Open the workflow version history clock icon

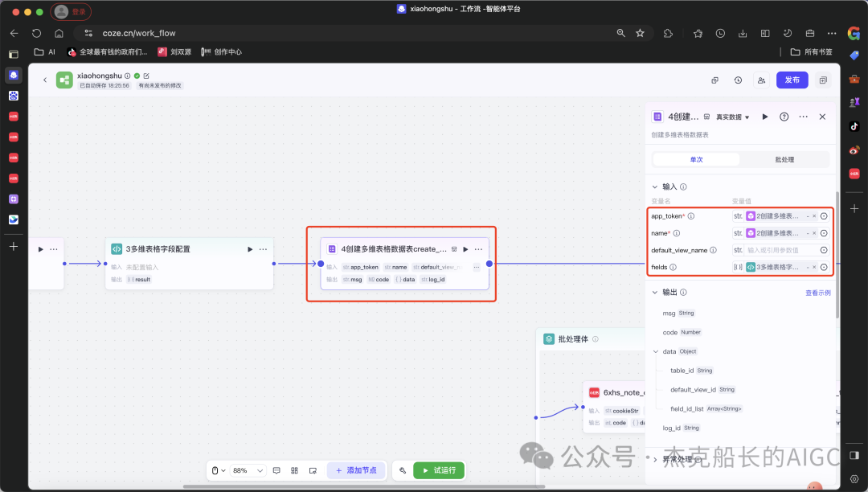coord(738,80)
